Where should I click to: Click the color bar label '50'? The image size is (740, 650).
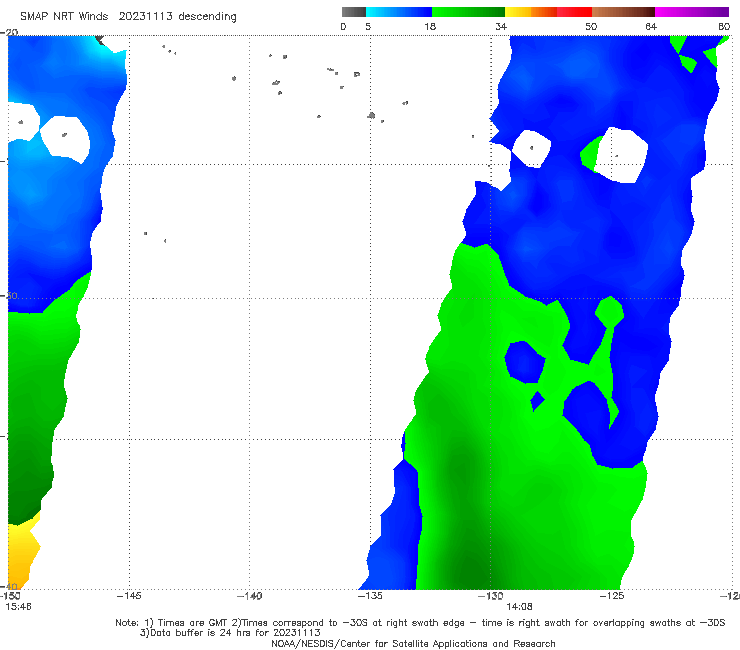[591, 27]
